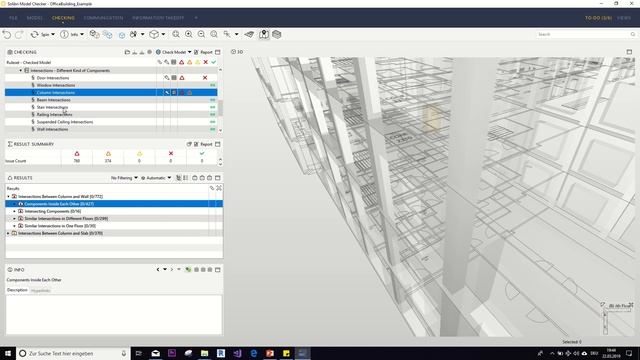This screenshot has width=640, height=360.
Task: Collapse Intersections Between Column and Wall
Action: [8, 197]
